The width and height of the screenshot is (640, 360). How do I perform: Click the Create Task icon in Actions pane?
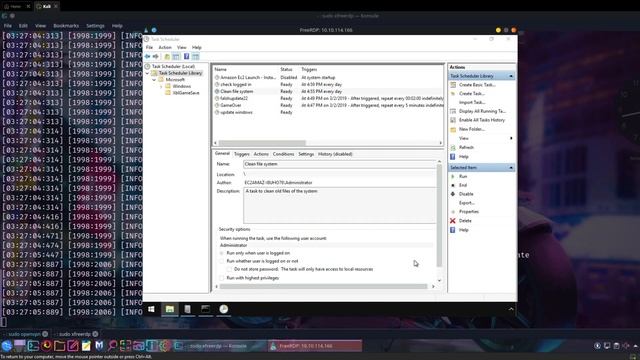pos(453,93)
